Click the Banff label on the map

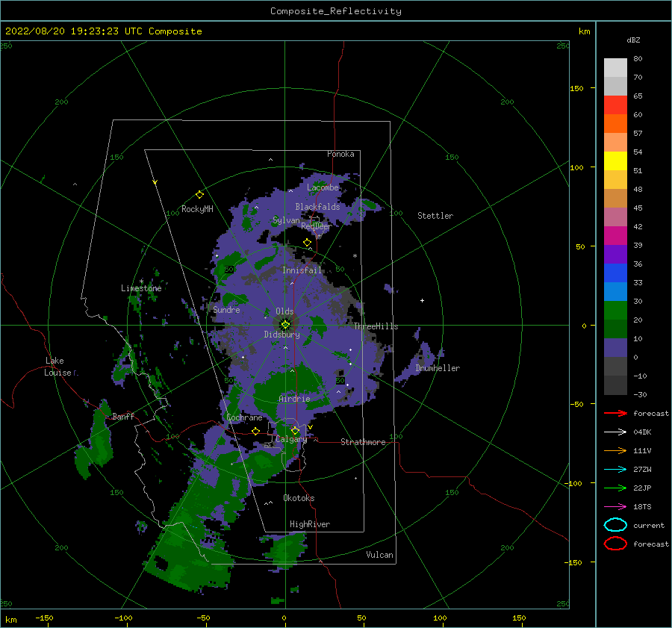[123, 416]
